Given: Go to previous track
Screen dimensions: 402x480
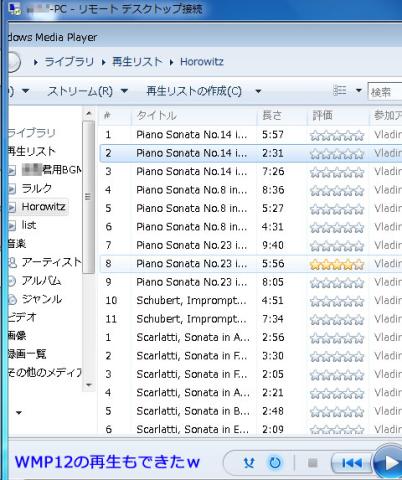Looking at the screenshot, I should click(x=352, y=463).
